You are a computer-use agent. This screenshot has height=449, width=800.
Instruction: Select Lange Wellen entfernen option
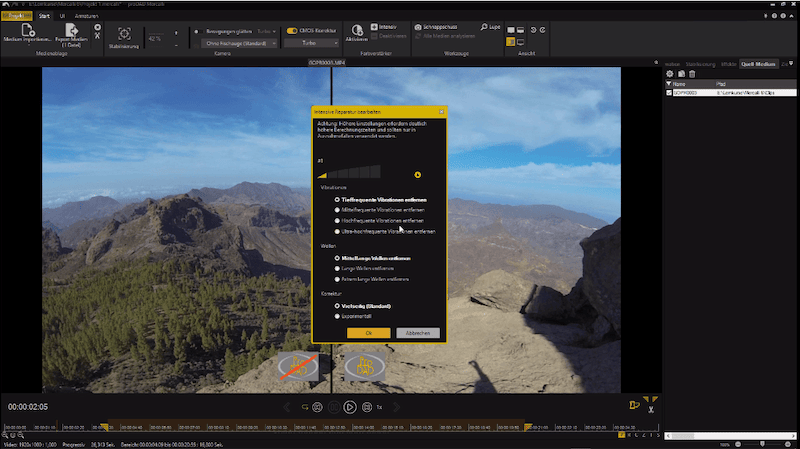tap(338, 268)
